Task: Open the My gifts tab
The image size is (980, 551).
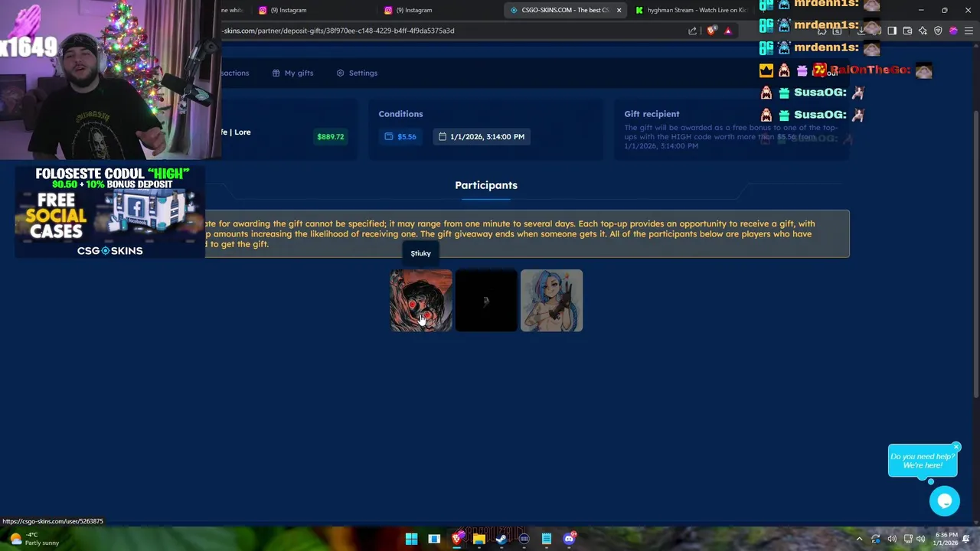Action: click(x=292, y=73)
